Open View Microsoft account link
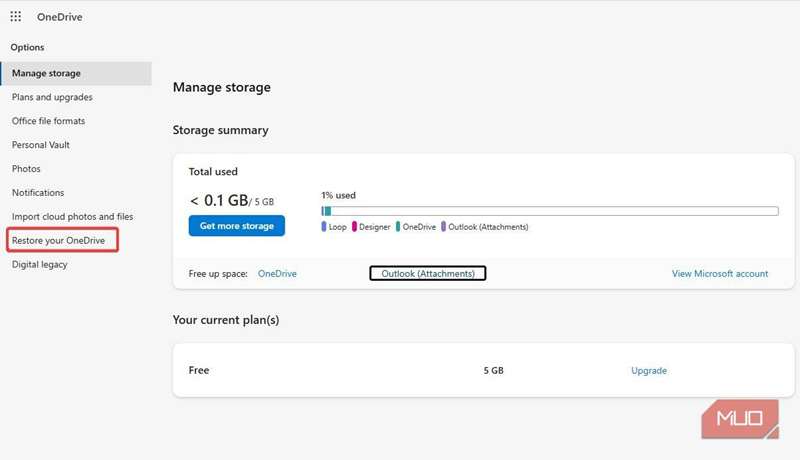Screen dimensions: 800x460 (x=719, y=274)
